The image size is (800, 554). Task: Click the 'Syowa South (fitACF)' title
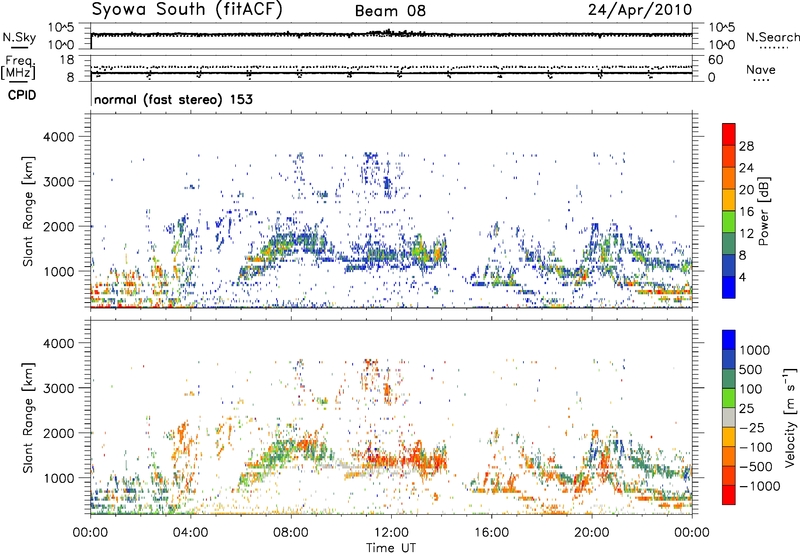(x=187, y=9)
